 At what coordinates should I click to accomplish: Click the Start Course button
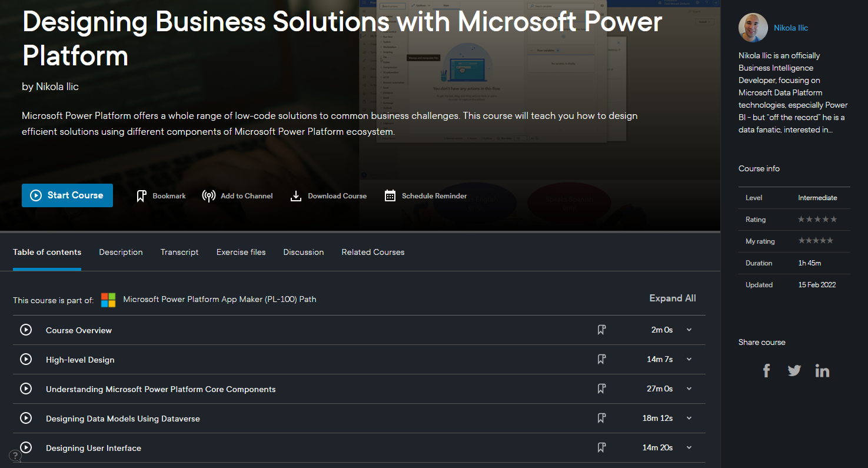67,195
